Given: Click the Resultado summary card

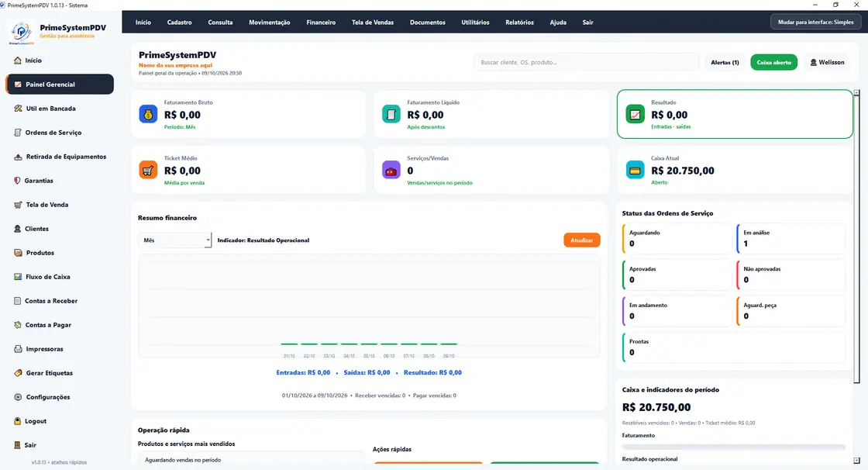Looking at the screenshot, I should point(735,114).
